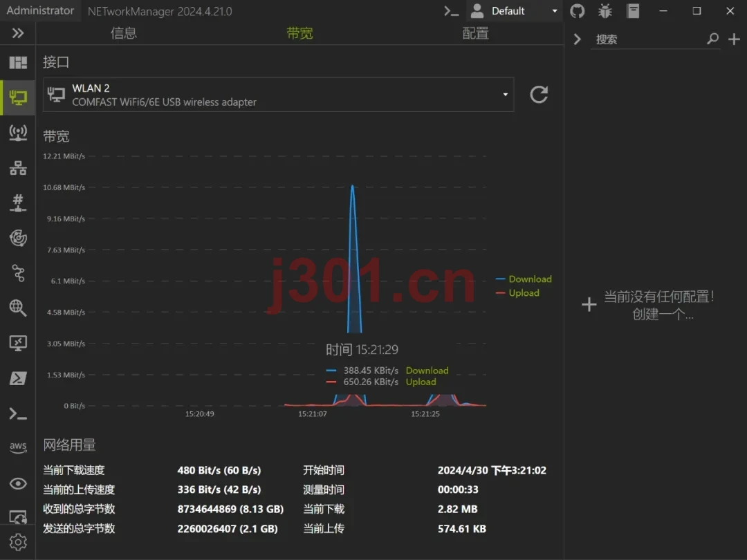Open the documentation book icon
Screen dimensions: 747x560
coord(633,10)
